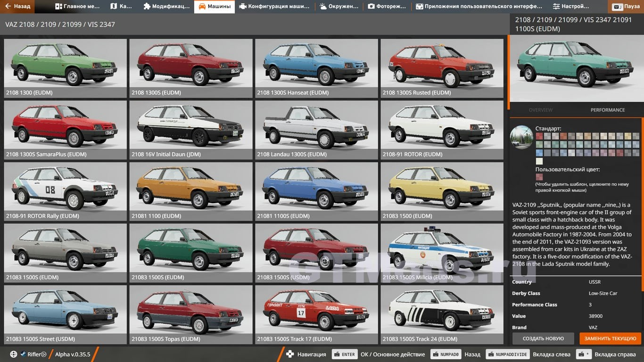The width and height of the screenshot is (644, 362).
Task: Click the СОЗДАТЬ НОВУЮ button
Action: click(543, 338)
